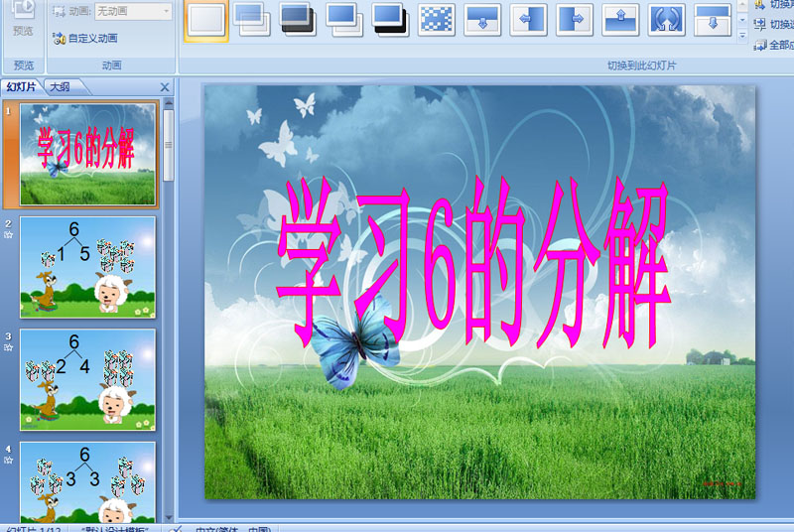Viewport: 794px width, 532px height.
Task: Open the 动画 animation dropdown showing 无动画
Action: click(133, 11)
